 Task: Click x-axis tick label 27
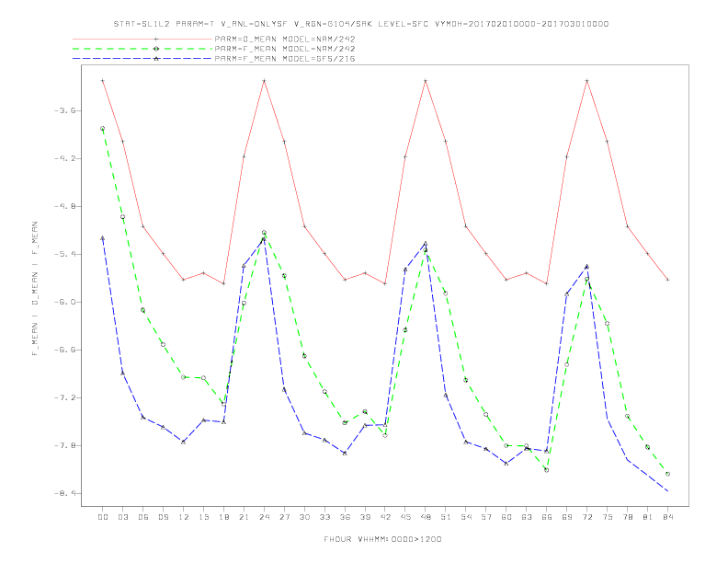(284, 517)
